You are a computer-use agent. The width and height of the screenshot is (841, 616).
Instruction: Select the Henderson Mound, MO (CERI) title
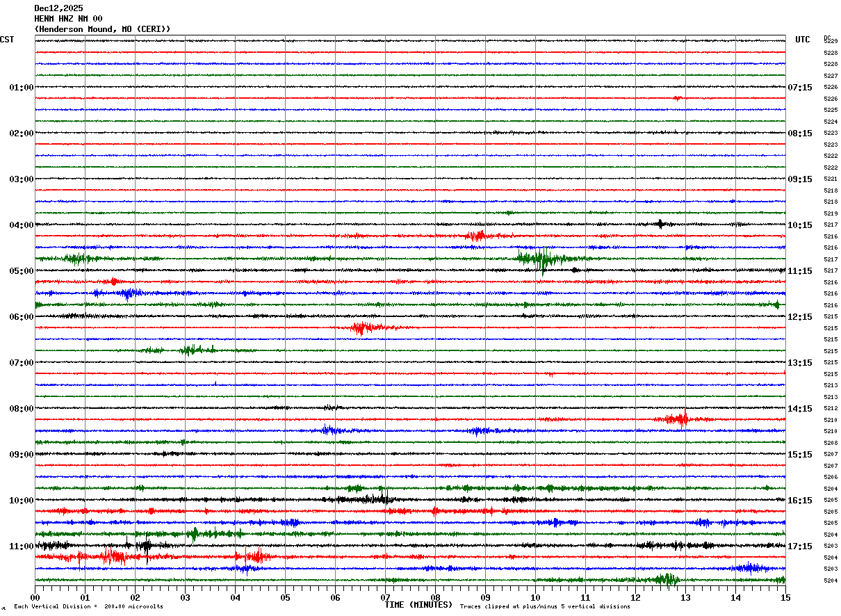click(102, 29)
